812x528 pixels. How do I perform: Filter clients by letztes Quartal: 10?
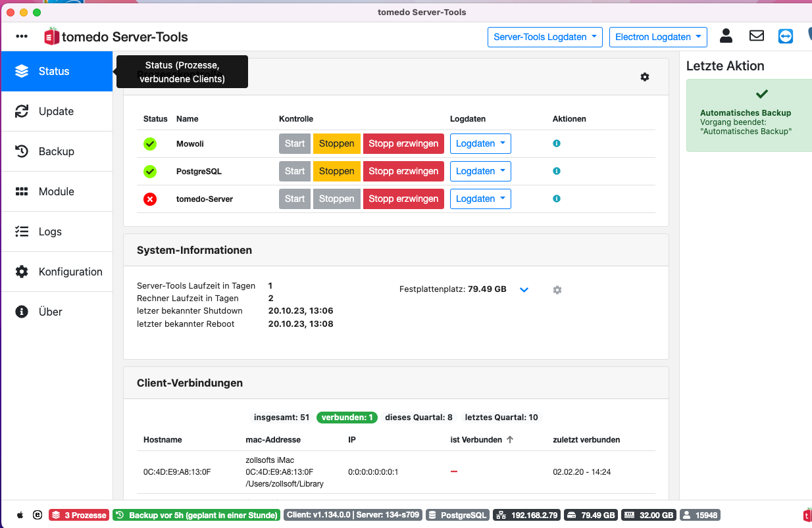tap(501, 418)
